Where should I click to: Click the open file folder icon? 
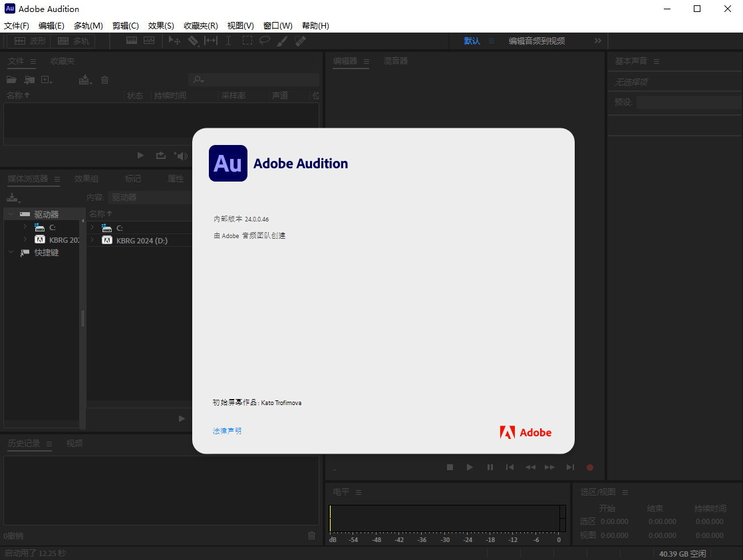(x=12, y=80)
